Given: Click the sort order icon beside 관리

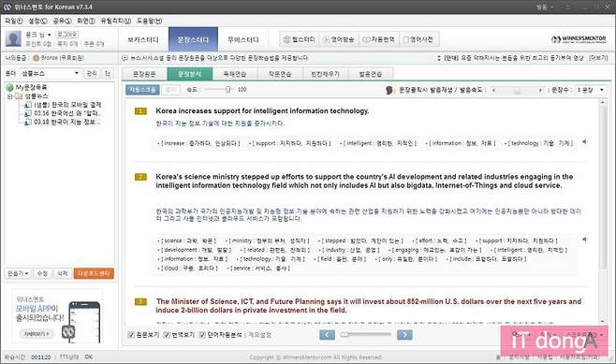Looking at the screenshot, I should [x=108, y=73].
